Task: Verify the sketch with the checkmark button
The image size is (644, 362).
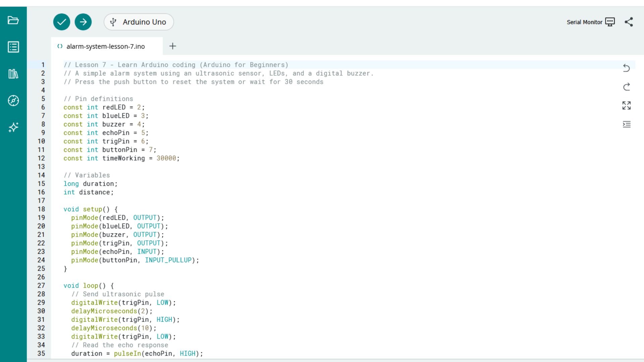Action: click(61, 22)
